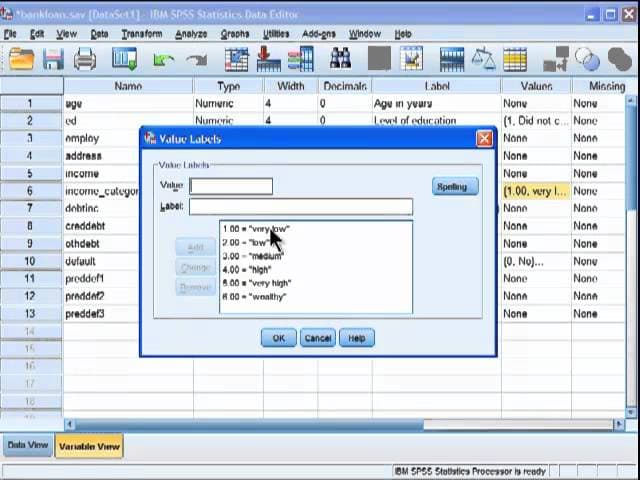
Task: Select the 2.00 = "low" entry
Action: [247, 242]
